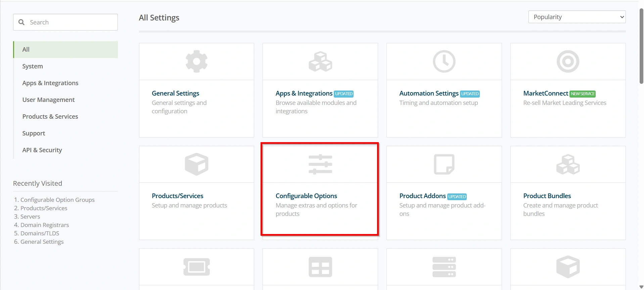The image size is (644, 290).
Task: Open Configurable Options title link
Action: point(306,196)
